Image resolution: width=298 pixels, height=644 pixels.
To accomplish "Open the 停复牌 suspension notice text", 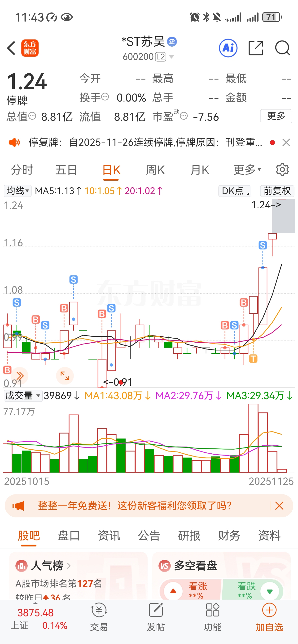I will 145,143.
